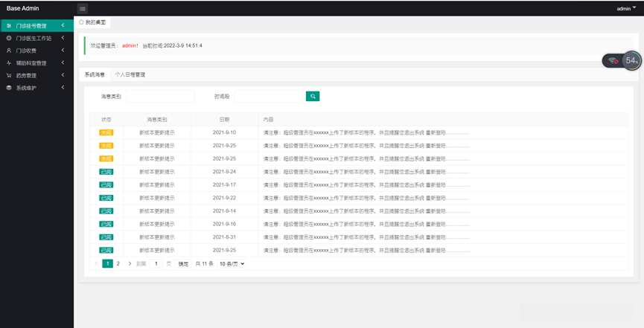Open the 药房管理 menu
Viewport: 644px width, 328px height.
click(36, 76)
